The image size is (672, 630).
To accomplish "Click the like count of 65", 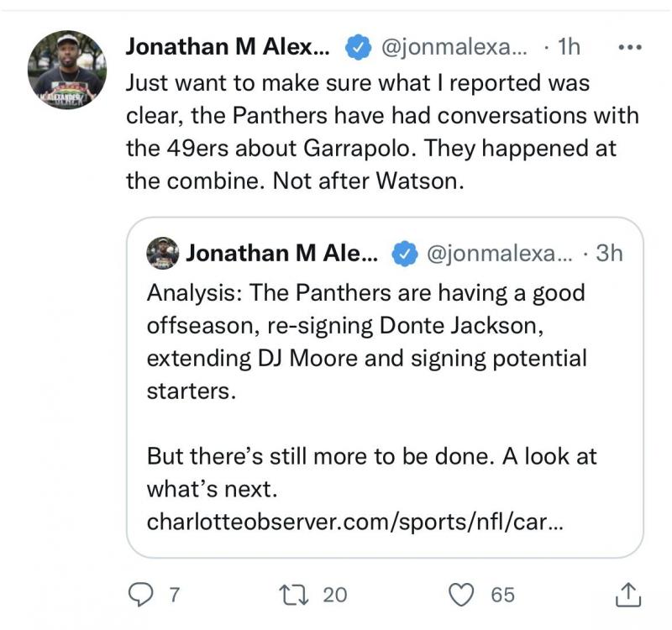I will pos(502,595).
